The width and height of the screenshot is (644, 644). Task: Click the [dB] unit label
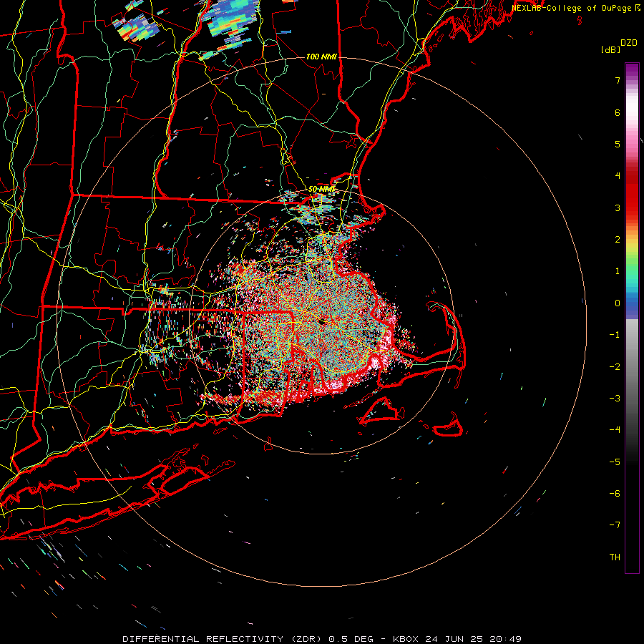coord(610,50)
